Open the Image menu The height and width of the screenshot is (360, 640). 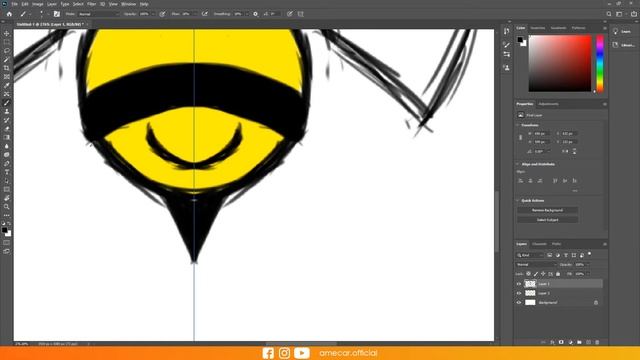[x=38, y=4]
